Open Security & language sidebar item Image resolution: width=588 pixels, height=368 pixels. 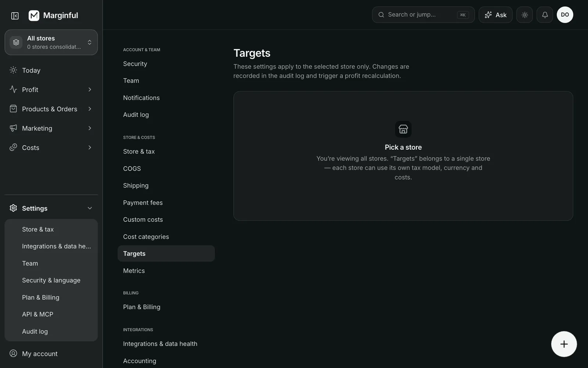point(51,280)
